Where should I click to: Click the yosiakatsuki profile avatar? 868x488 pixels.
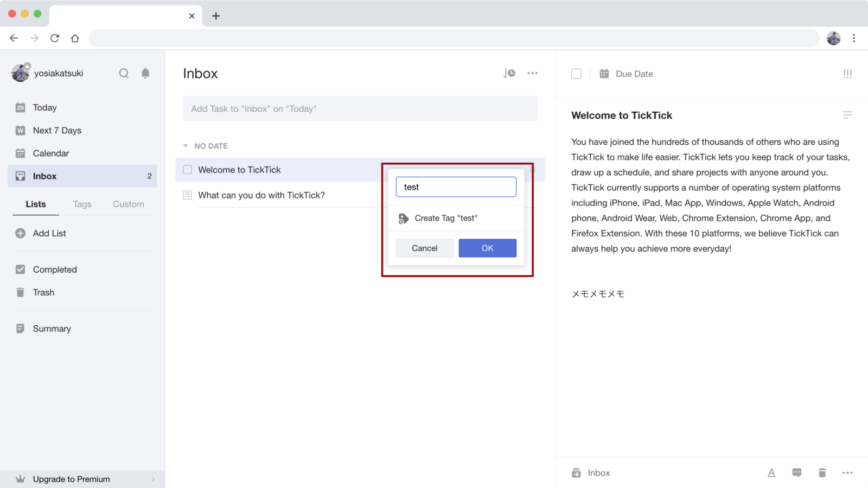pyautogui.click(x=21, y=73)
